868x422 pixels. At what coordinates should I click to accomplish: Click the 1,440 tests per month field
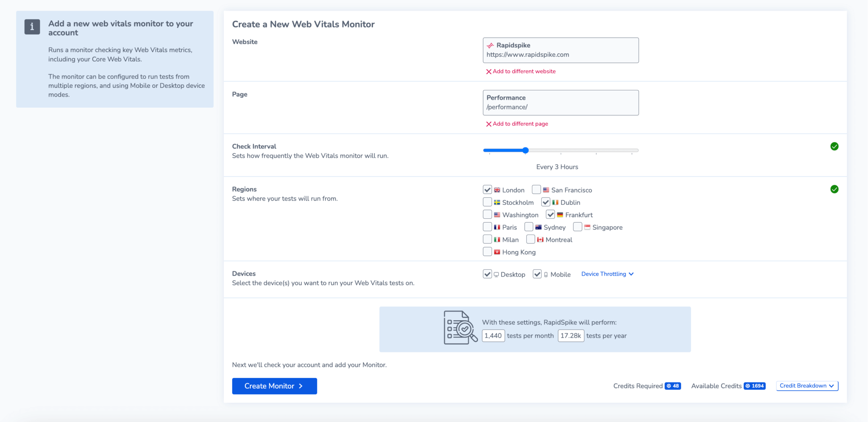(493, 335)
